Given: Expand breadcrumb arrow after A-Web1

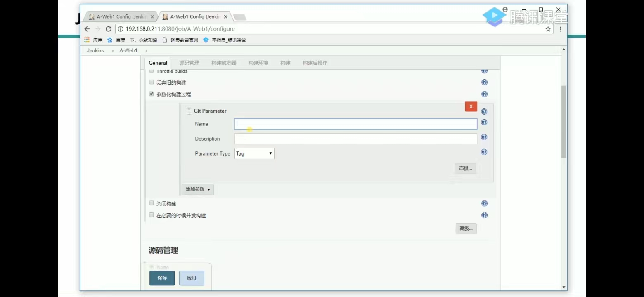Looking at the screenshot, I should [146, 50].
